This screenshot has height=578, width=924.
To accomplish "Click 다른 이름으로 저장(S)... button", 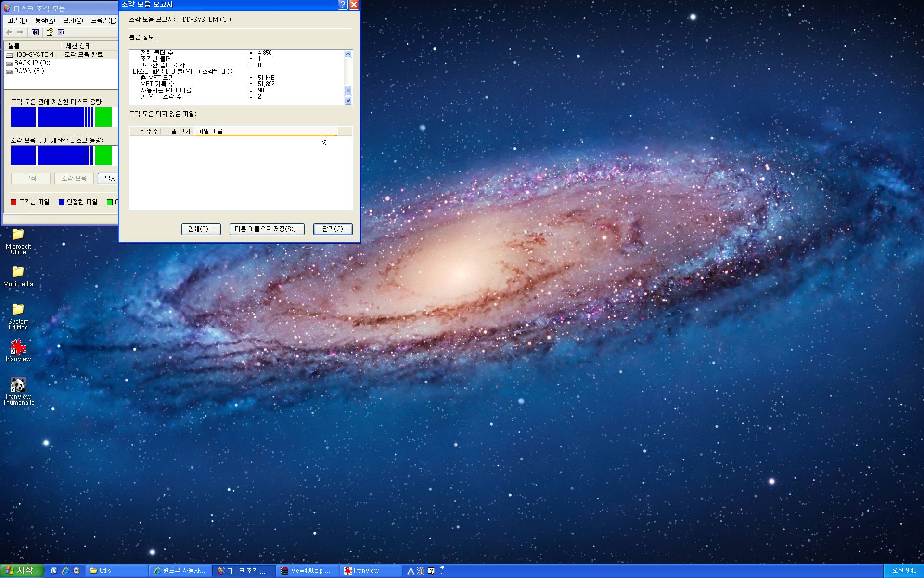I will [267, 229].
